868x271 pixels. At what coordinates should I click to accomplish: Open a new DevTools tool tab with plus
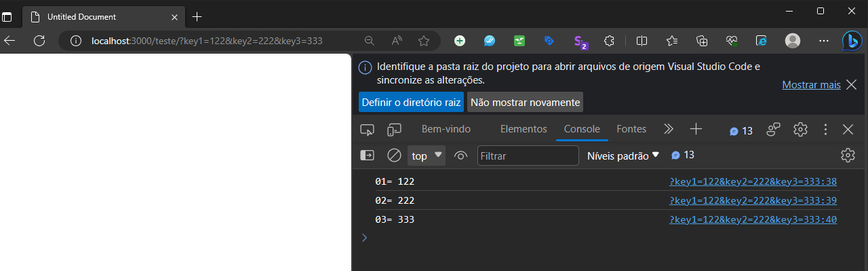(696, 129)
